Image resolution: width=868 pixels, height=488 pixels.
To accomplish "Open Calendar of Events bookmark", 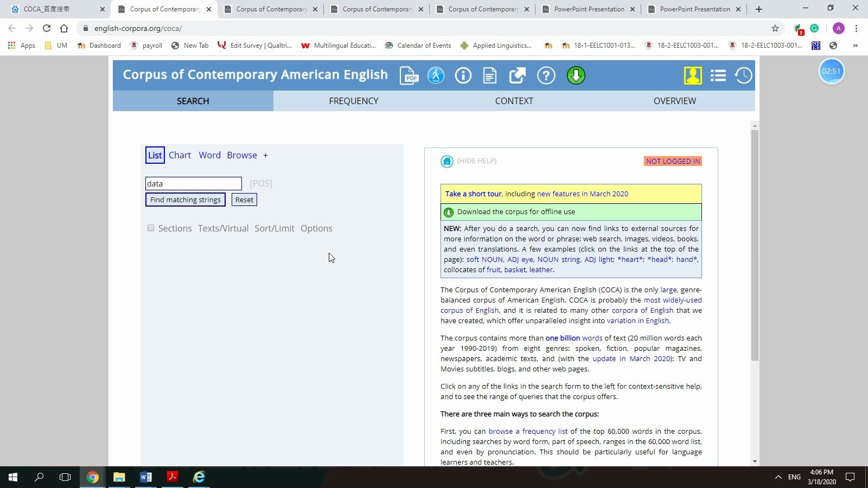I will [x=418, y=46].
